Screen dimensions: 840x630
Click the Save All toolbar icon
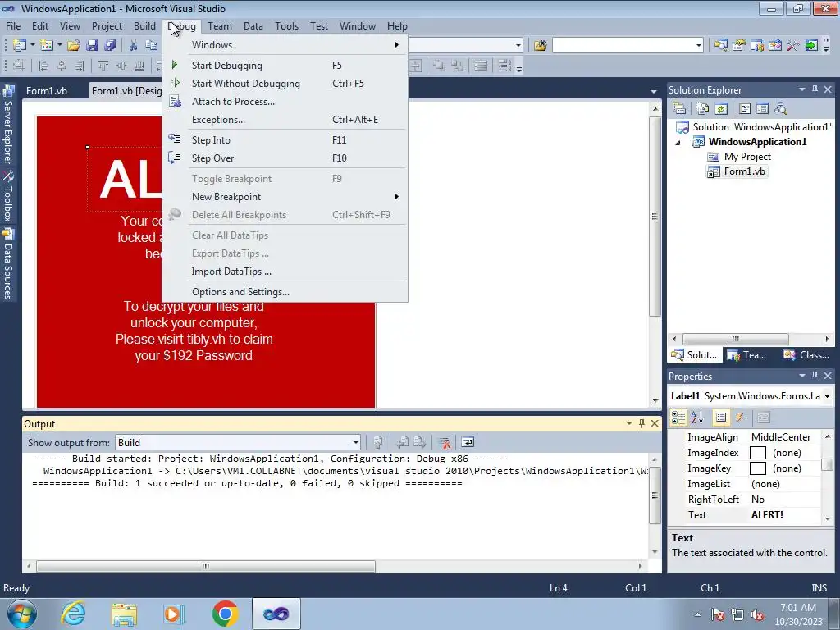point(111,46)
